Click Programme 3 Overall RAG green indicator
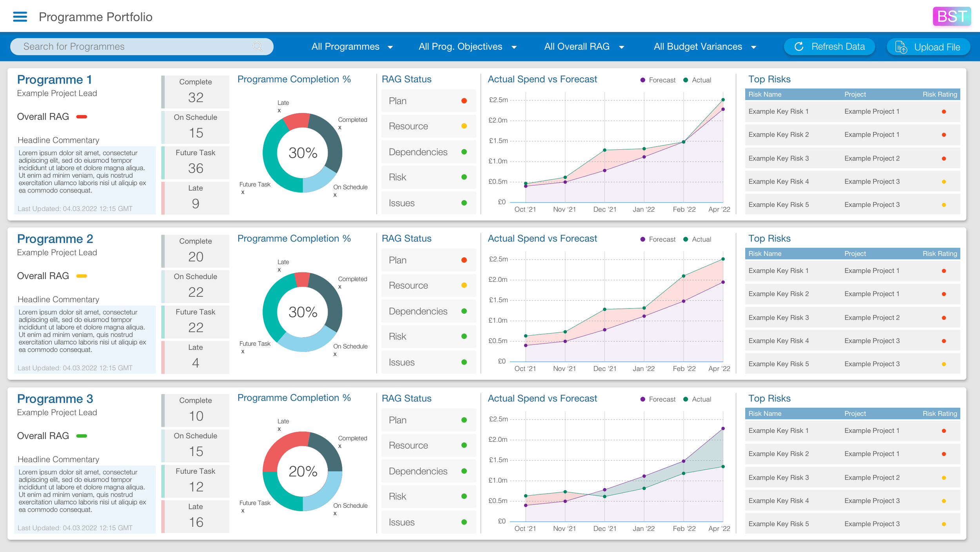The height and width of the screenshot is (552, 980). tap(82, 436)
